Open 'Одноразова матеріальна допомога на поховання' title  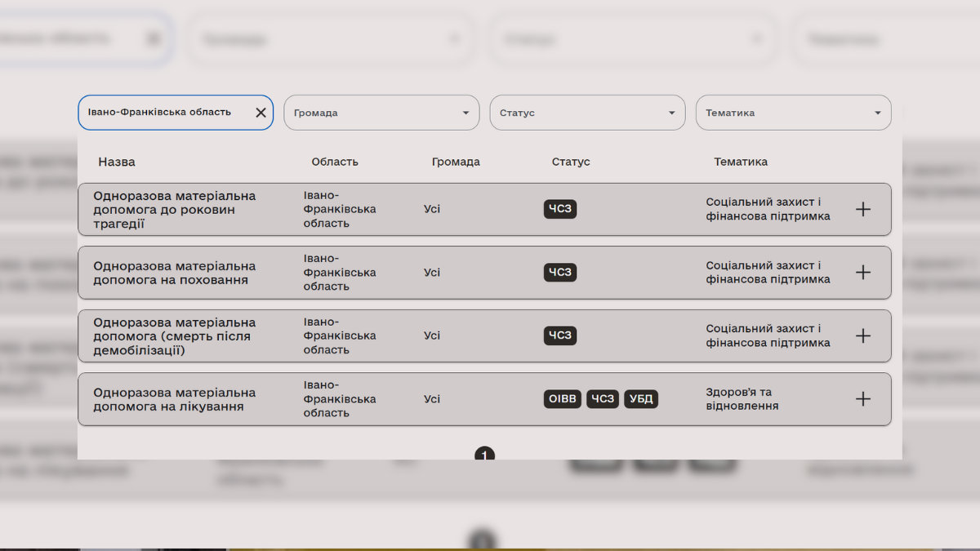click(x=174, y=273)
